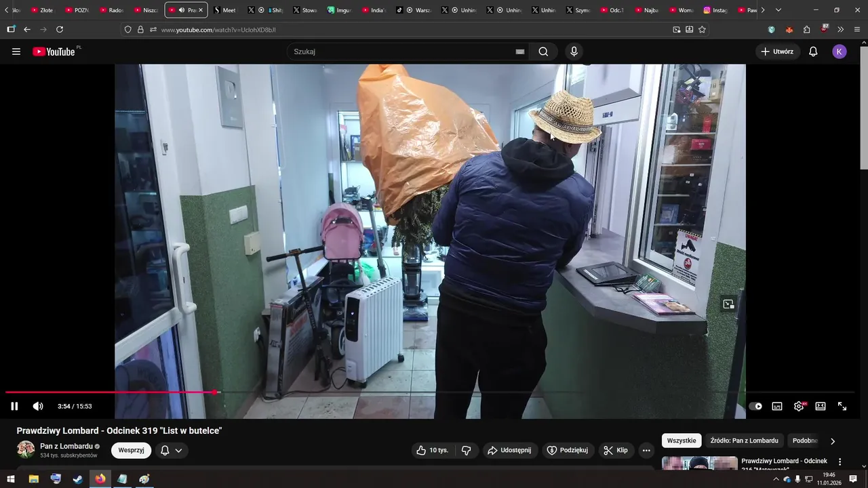
Task: Bookmark the page with the star icon
Action: [x=702, y=29]
